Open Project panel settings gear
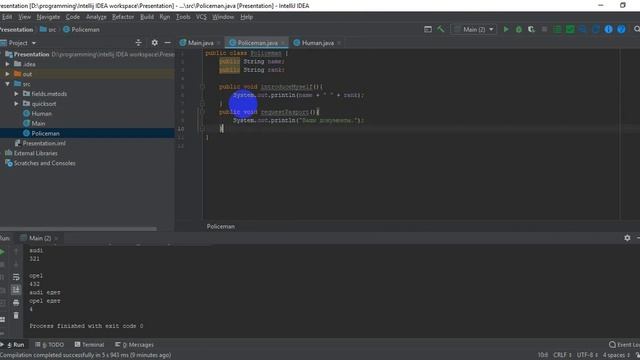The height and width of the screenshot is (360, 640). coord(155,42)
